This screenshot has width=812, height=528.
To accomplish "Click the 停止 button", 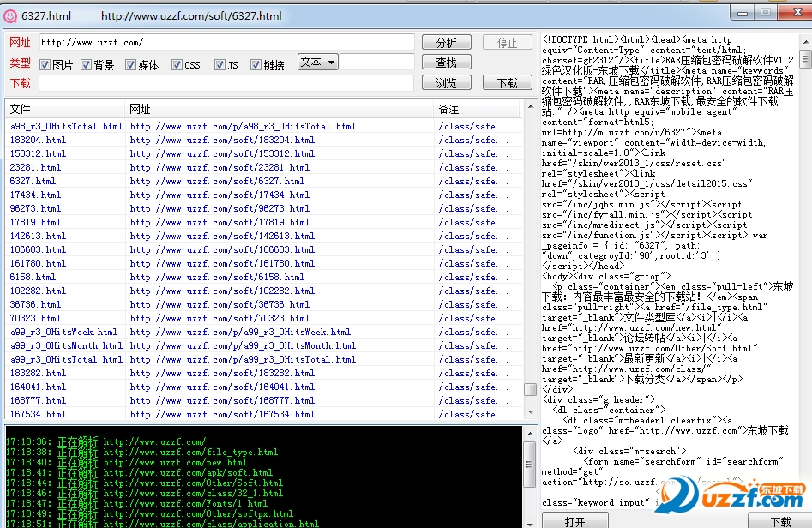I will [x=507, y=42].
